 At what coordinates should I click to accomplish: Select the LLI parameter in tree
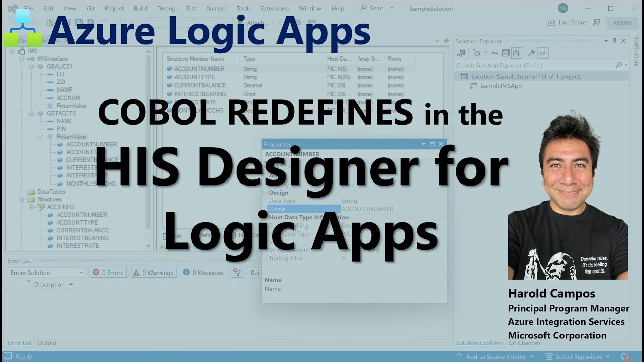60,74
